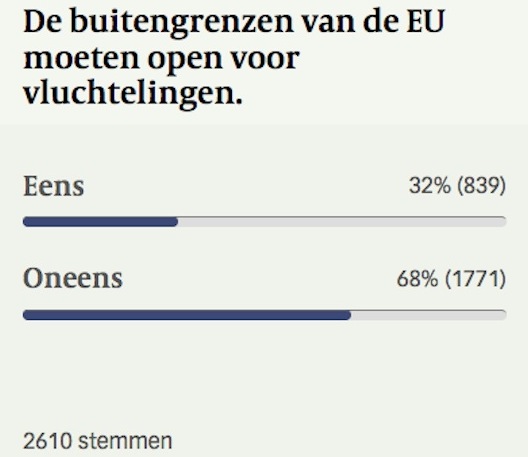
Task: Click the words moeten open voor
Action: coord(161,59)
